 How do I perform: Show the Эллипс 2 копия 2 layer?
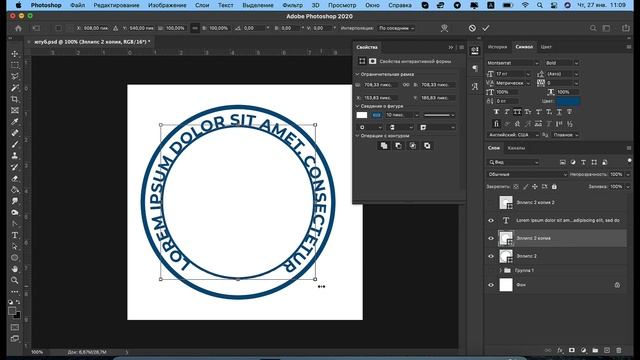(491, 202)
